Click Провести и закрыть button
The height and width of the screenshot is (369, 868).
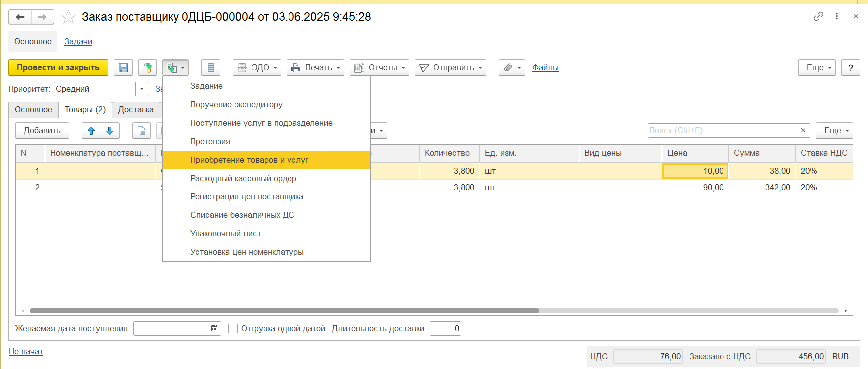click(x=58, y=68)
